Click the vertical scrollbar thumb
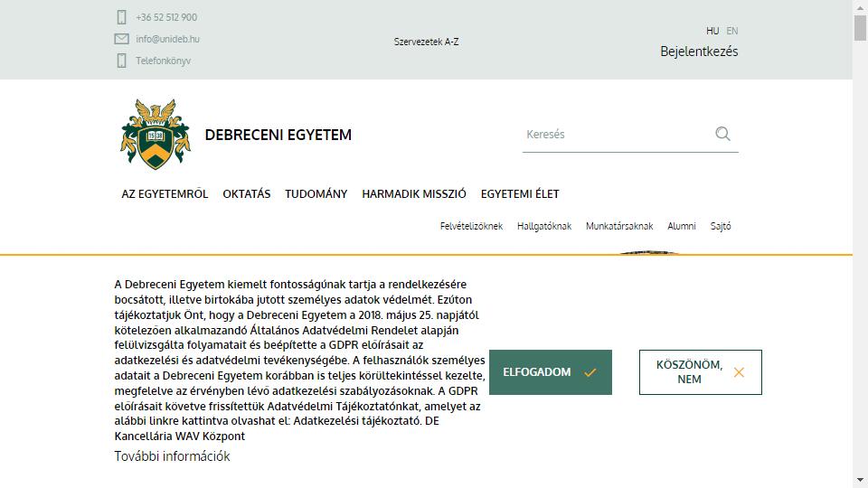The image size is (868, 488). (860, 28)
